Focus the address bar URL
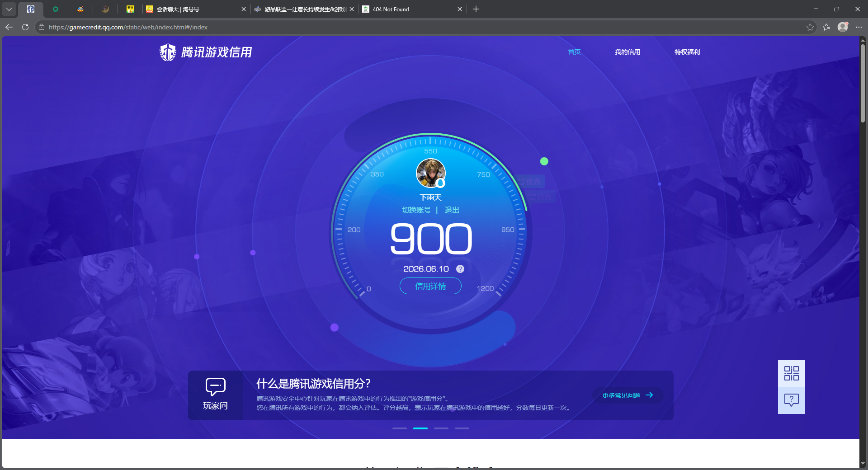The height and width of the screenshot is (470, 868). [128, 27]
